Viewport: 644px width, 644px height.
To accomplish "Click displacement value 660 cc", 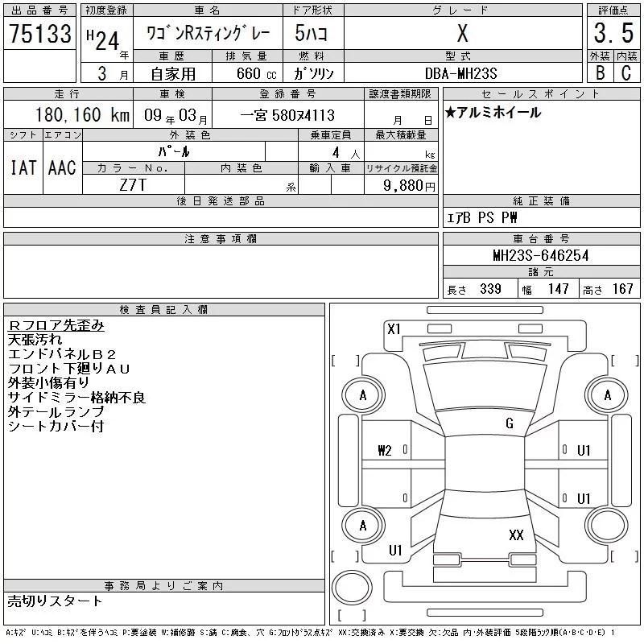I will coord(256,73).
